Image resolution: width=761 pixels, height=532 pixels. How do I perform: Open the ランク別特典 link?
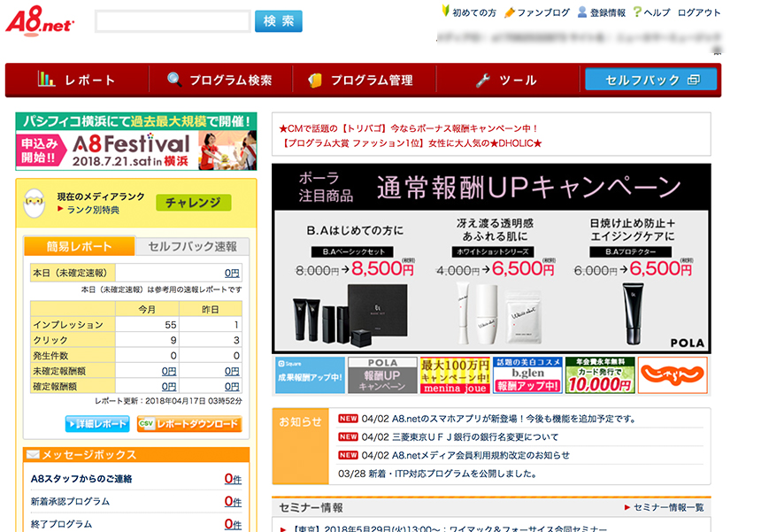pyautogui.click(x=92, y=210)
